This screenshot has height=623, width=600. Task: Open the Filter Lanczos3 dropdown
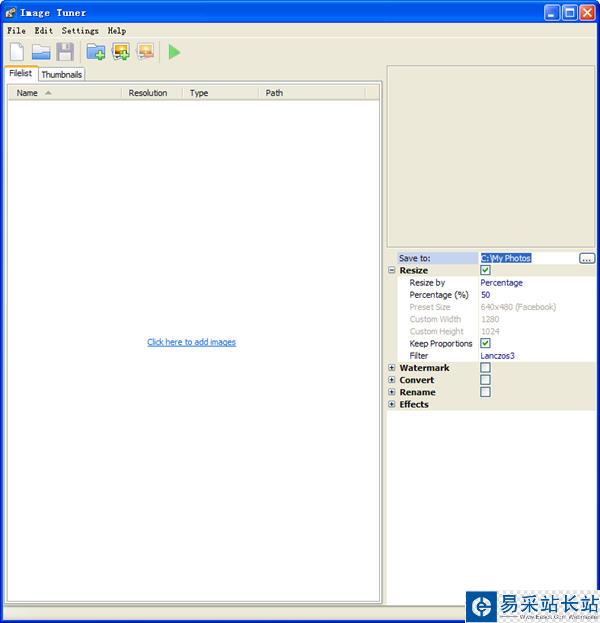click(536, 356)
